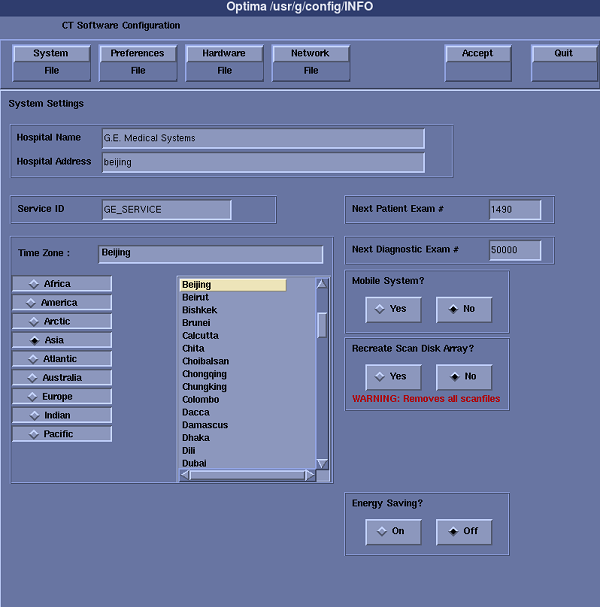Open the Network File menu
This screenshot has height=607, width=600.
pos(310,62)
